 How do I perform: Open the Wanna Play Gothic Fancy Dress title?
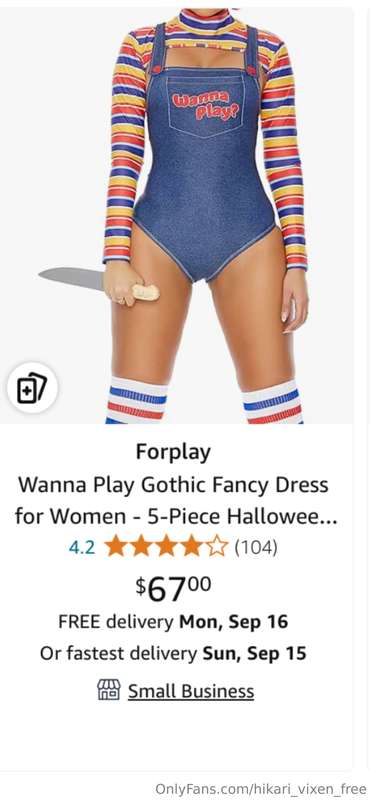[173, 485]
